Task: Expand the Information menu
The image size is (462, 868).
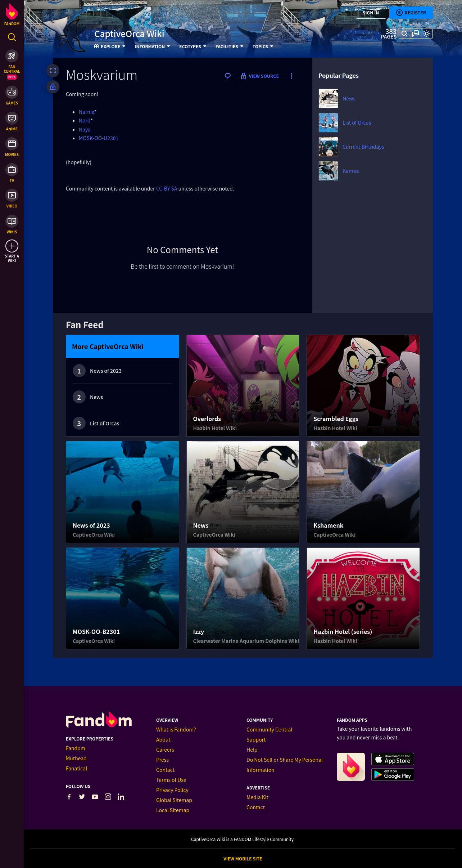Action: point(152,46)
